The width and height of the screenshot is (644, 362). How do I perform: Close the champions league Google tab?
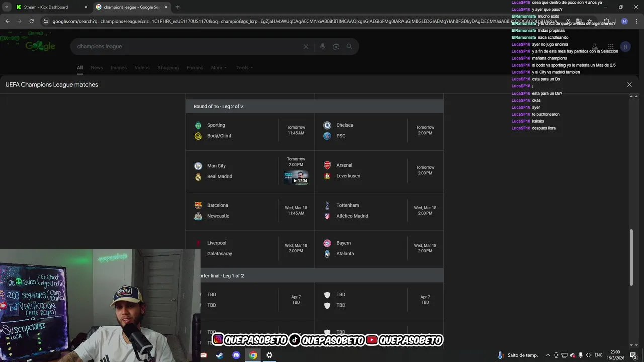(166, 7)
